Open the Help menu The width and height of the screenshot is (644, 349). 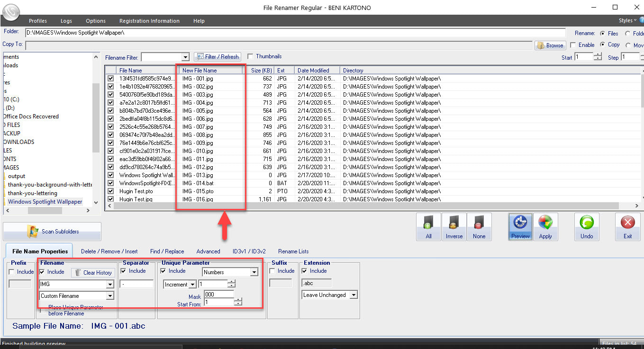pyautogui.click(x=199, y=21)
